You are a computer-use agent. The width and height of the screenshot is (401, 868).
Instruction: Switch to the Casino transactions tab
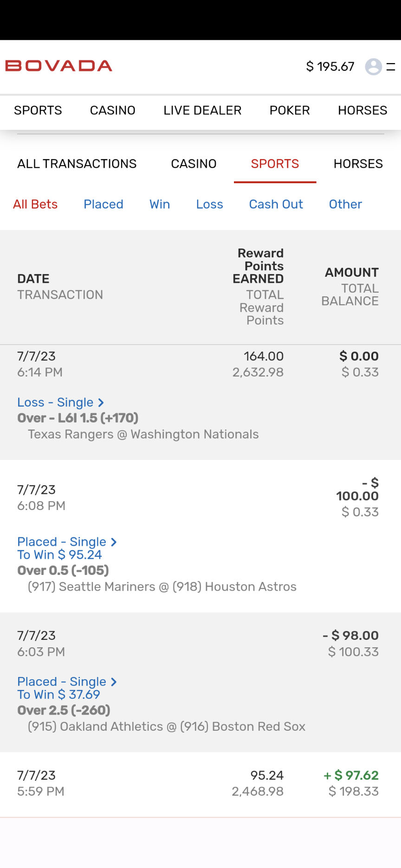click(x=194, y=164)
